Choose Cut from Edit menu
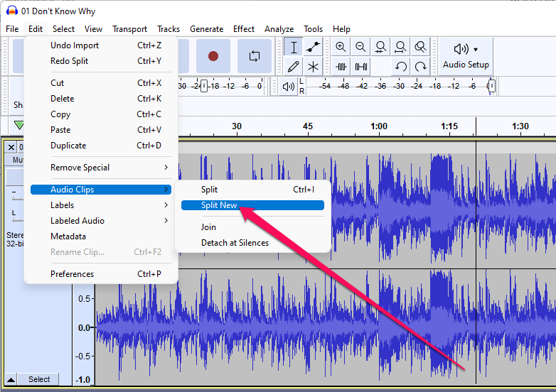Image resolution: width=556 pixels, height=392 pixels. tap(101, 83)
